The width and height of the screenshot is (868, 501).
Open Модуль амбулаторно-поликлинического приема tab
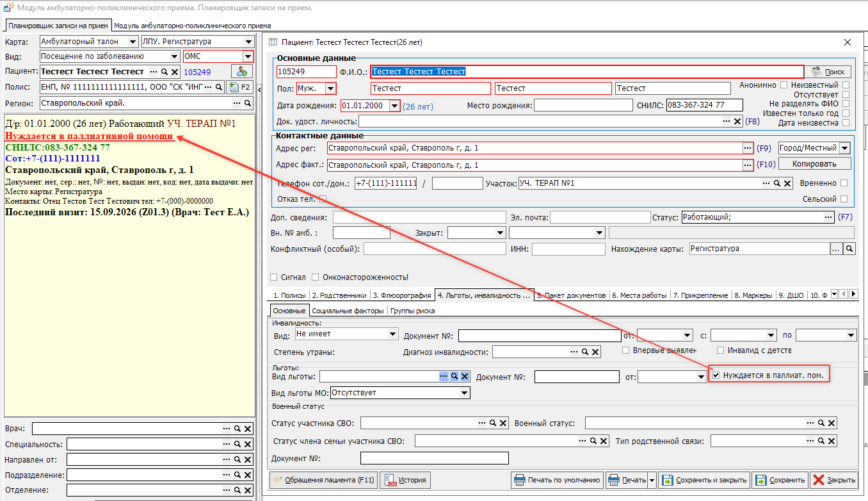click(193, 26)
